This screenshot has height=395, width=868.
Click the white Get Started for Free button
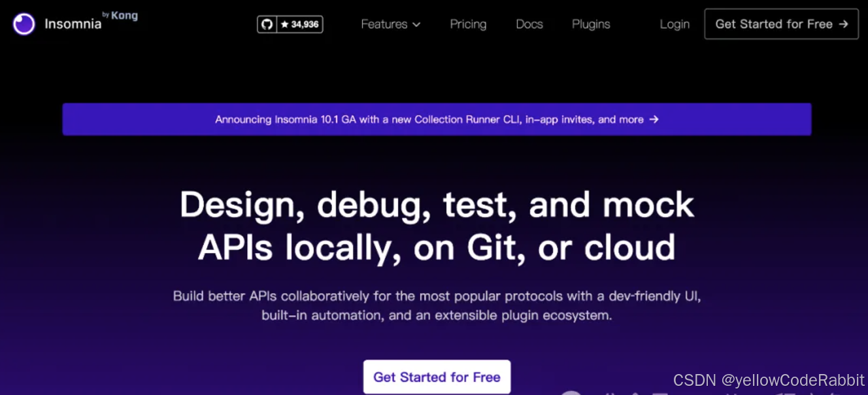click(437, 377)
